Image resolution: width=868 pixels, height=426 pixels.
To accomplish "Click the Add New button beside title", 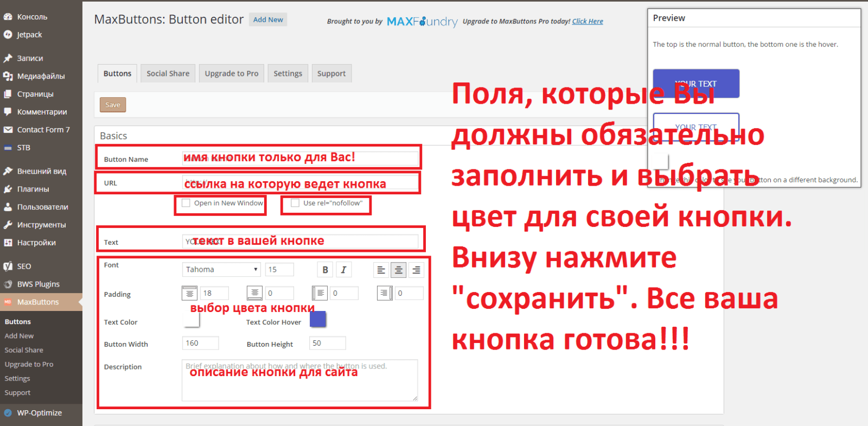I will pos(268,20).
